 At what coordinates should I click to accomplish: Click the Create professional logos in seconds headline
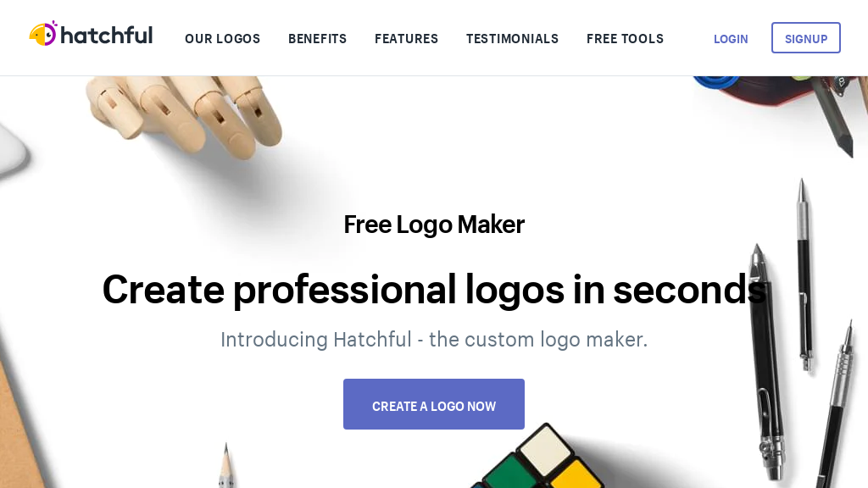434,289
